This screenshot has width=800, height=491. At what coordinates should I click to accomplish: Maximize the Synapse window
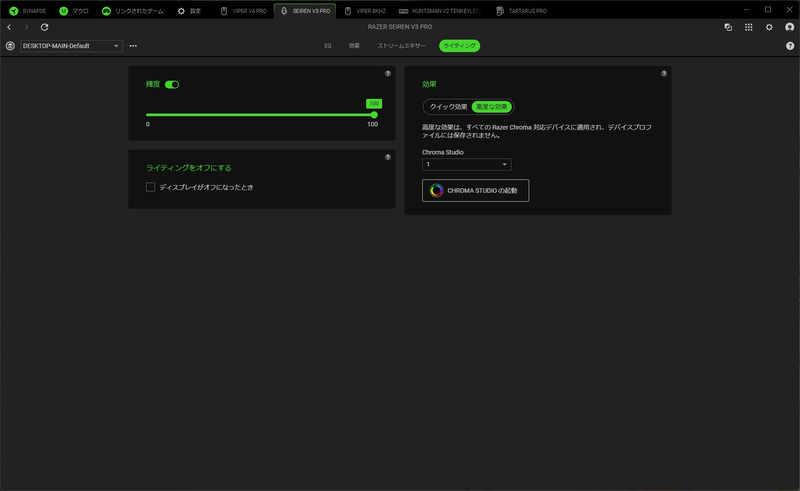(x=768, y=10)
